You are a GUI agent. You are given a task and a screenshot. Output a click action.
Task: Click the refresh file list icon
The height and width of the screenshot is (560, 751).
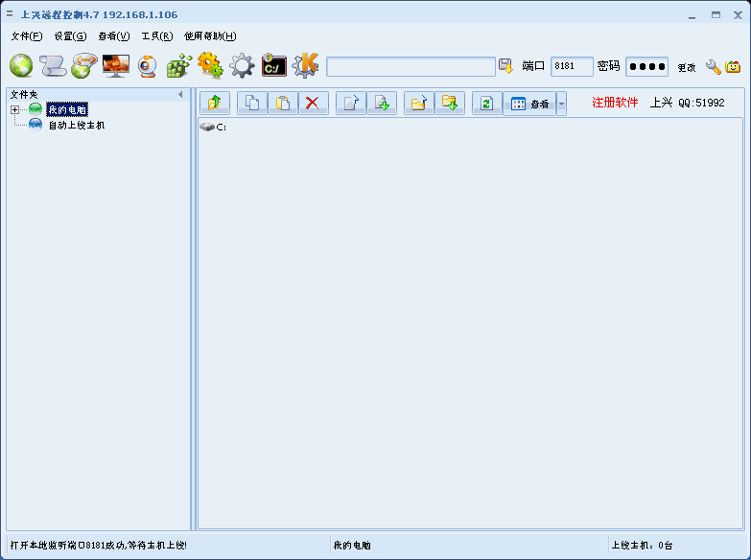click(486, 103)
